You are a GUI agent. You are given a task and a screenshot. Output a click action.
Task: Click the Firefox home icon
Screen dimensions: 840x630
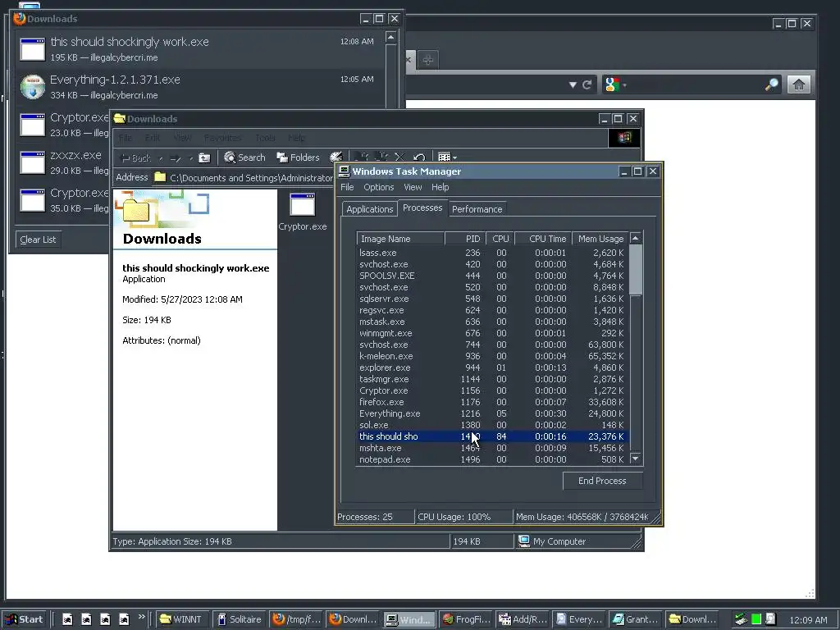(798, 84)
